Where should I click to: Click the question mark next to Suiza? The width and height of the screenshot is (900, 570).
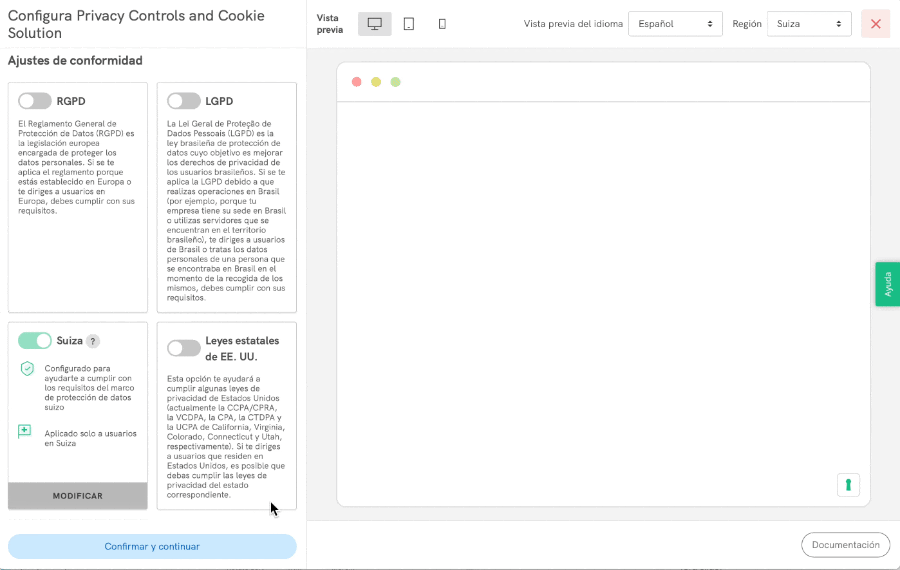pyautogui.click(x=93, y=341)
